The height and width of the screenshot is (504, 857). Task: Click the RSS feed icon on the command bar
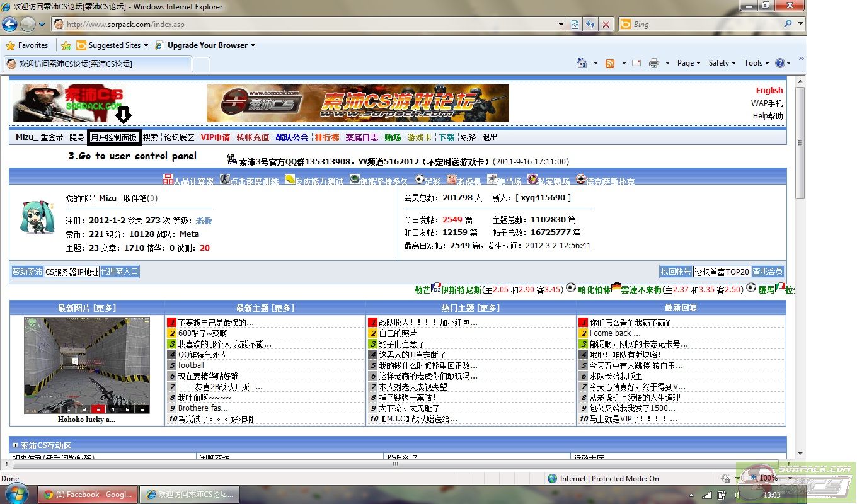(609, 63)
